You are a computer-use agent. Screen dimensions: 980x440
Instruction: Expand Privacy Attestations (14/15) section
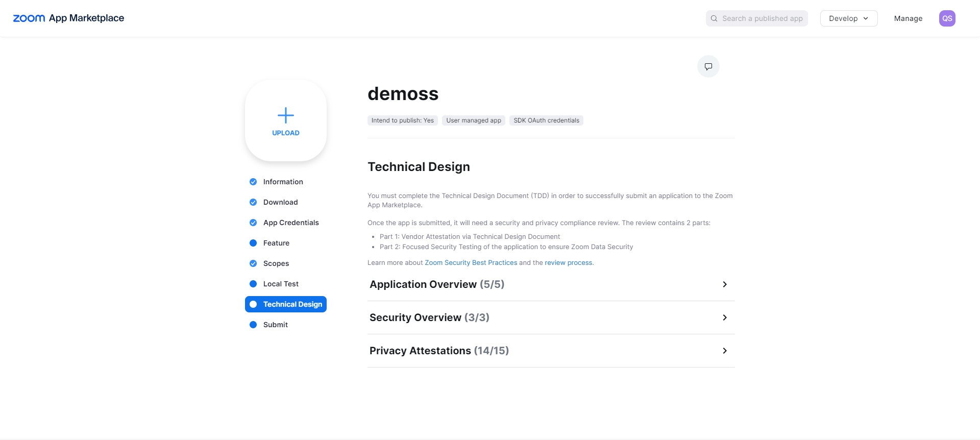pyautogui.click(x=550, y=351)
